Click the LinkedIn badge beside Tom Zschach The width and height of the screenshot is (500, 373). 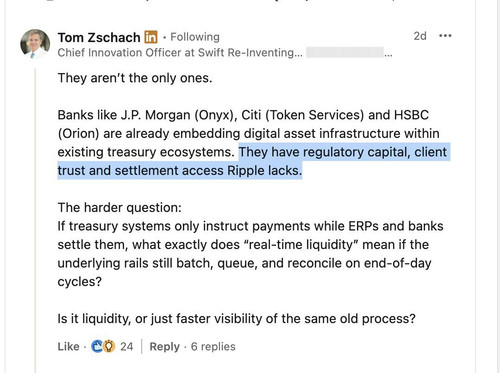click(x=151, y=37)
